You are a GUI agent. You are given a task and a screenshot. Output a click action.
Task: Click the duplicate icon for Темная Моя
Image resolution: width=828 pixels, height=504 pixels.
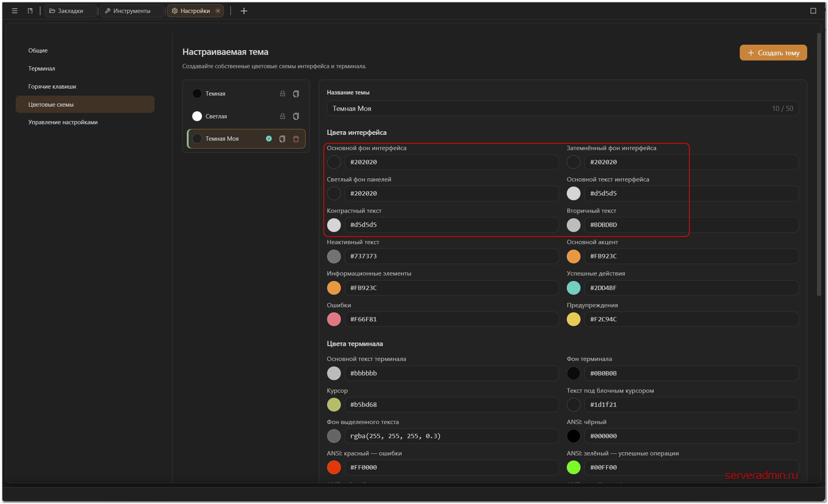tap(282, 139)
